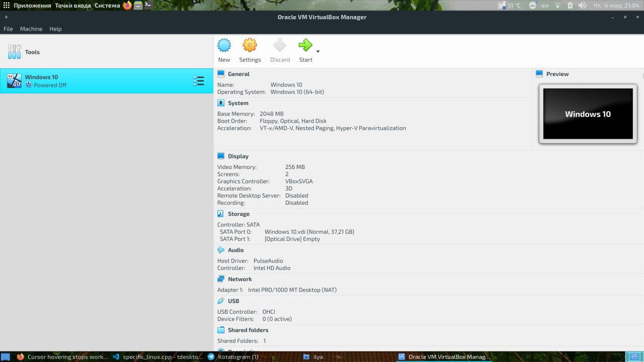Open the General section header link

pyautogui.click(x=238, y=74)
